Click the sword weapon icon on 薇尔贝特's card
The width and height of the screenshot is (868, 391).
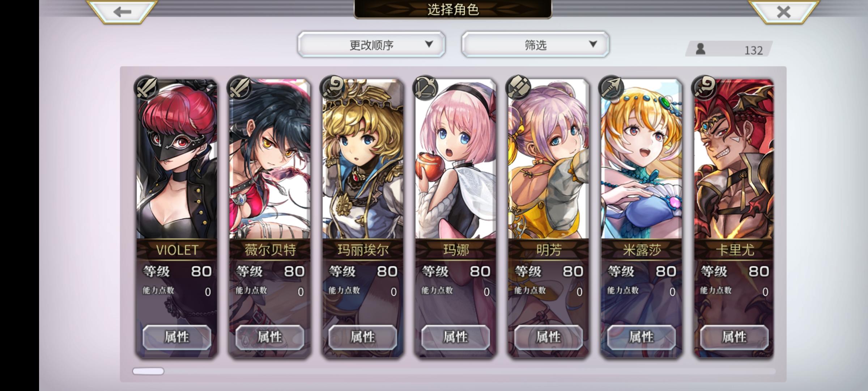point(239,88)
